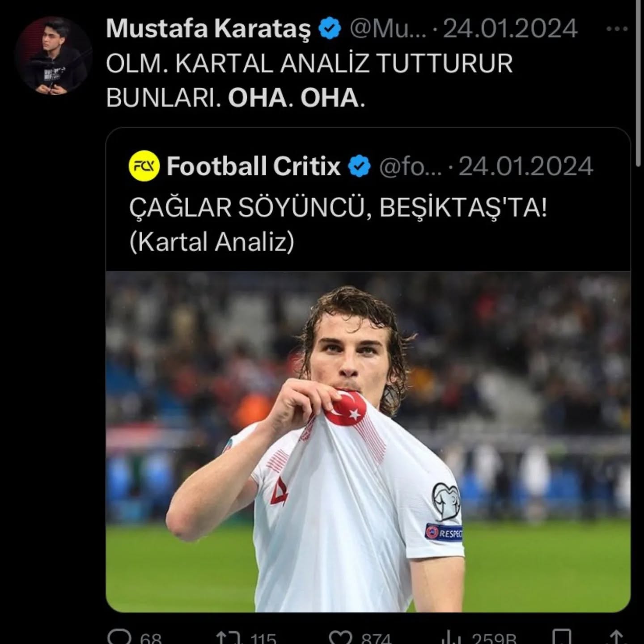Screen dimensions: 644x644
Task: Click the reply icon showing 68
Action: tap(120, 637)
